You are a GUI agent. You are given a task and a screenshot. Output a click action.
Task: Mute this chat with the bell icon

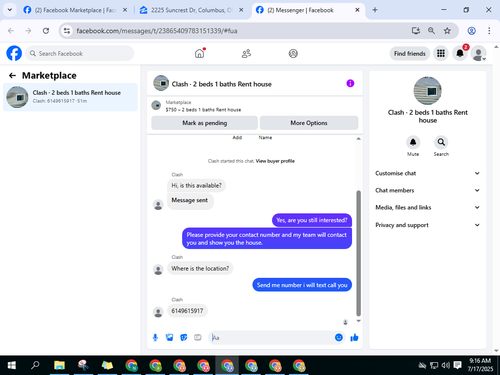[x=413, y=142]
